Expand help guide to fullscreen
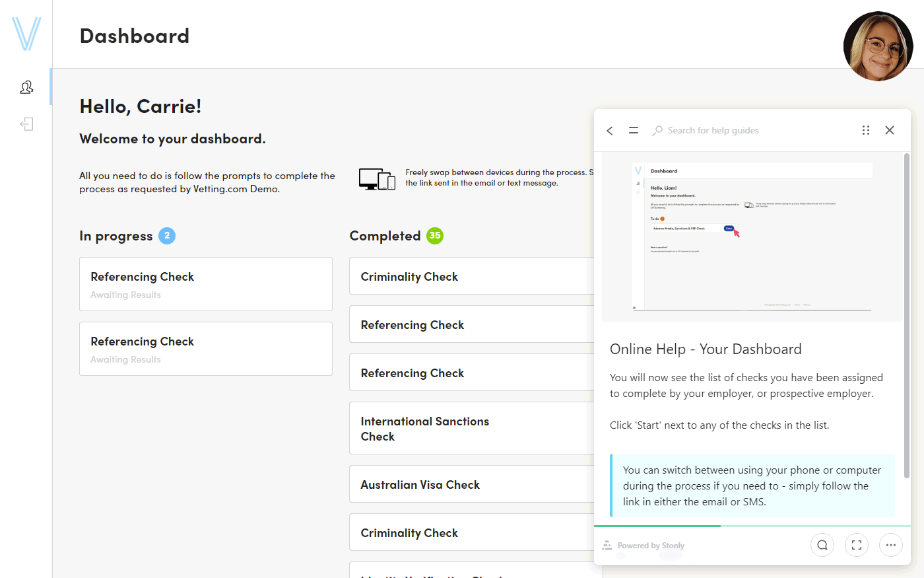The image size is (924, 578). click(857, 545)
